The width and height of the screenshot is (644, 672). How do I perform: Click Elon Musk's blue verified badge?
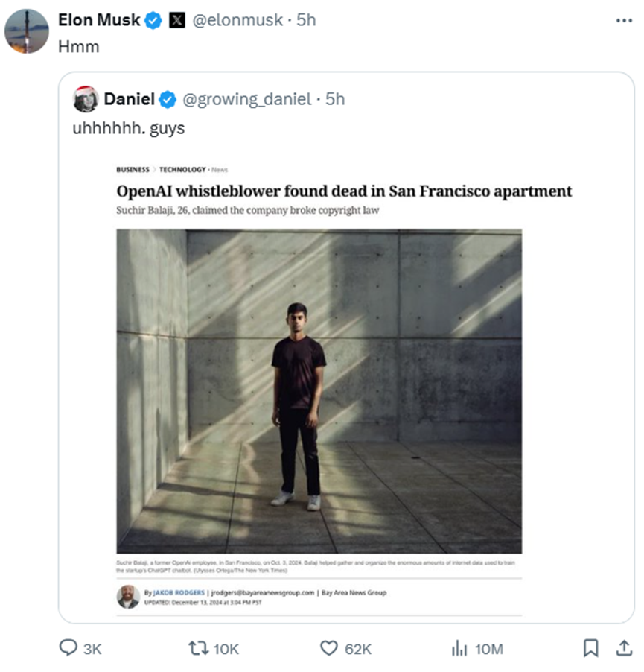click(153, 21)
